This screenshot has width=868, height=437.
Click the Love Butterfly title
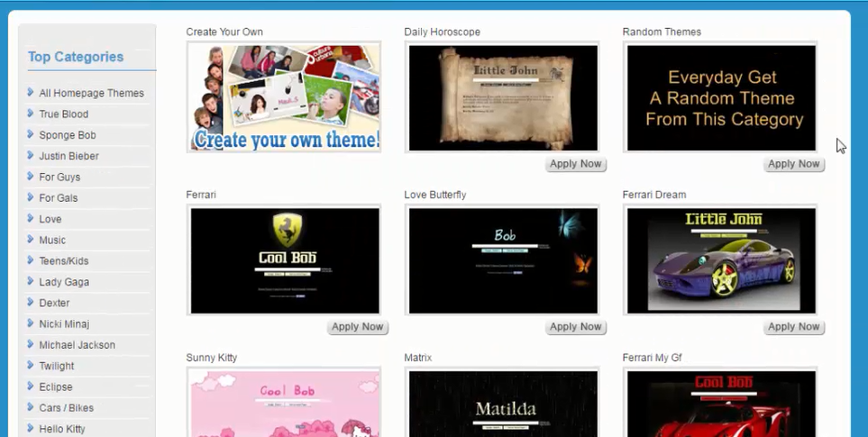coord(435,195)
